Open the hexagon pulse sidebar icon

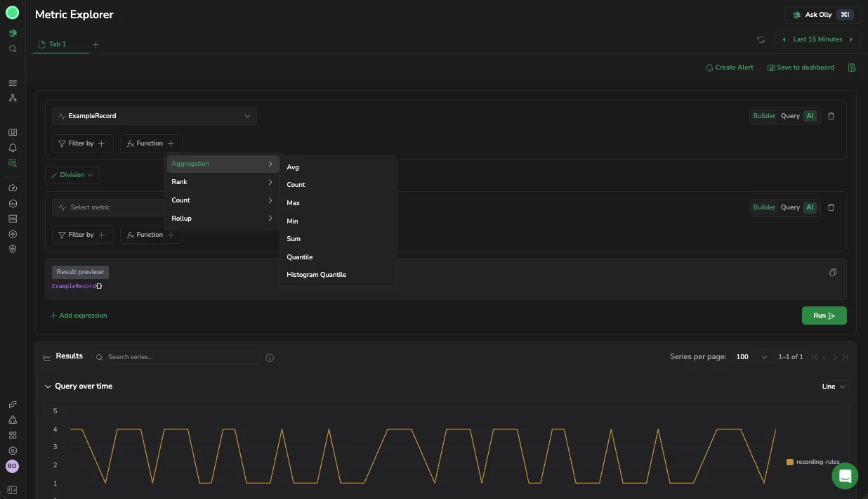pyautogui.click(x=13, y=203)
